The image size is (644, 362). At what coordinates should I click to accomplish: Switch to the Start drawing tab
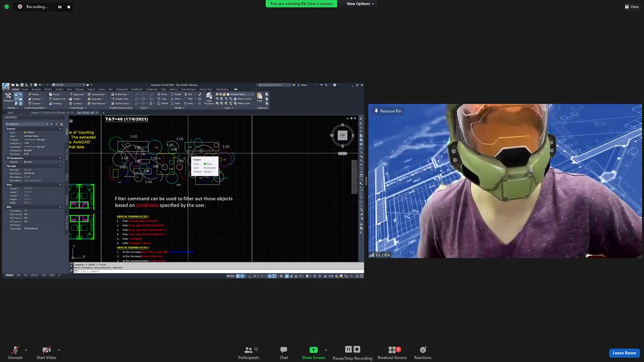10,113
